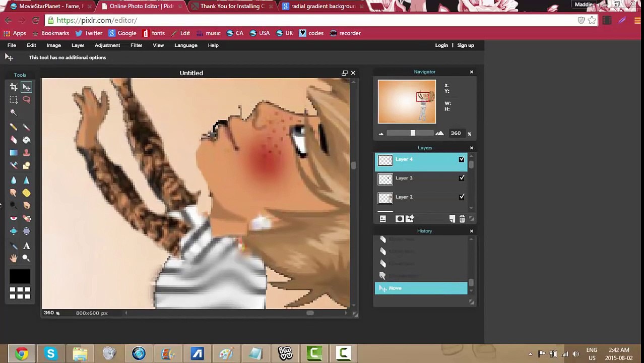The width and height of the screenshot is (644, 363).
Task: Select the Magic Wand tool
Action: coord(14,112)
